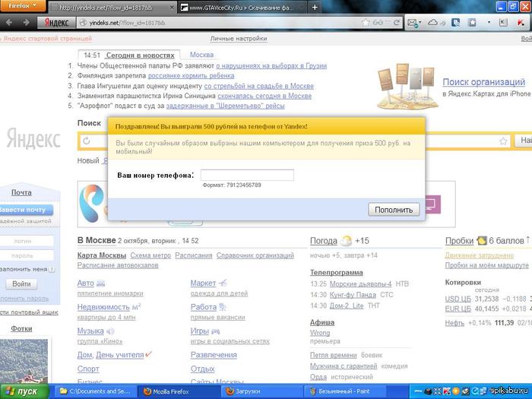The image size is (532, 399).
Task: Select the Сегодня в новостях tab
Action: point(140,55)
